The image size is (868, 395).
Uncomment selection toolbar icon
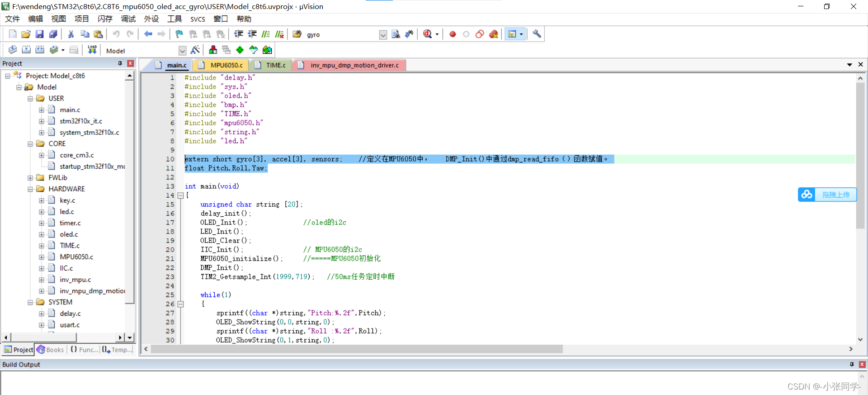(x=279, y=34)
